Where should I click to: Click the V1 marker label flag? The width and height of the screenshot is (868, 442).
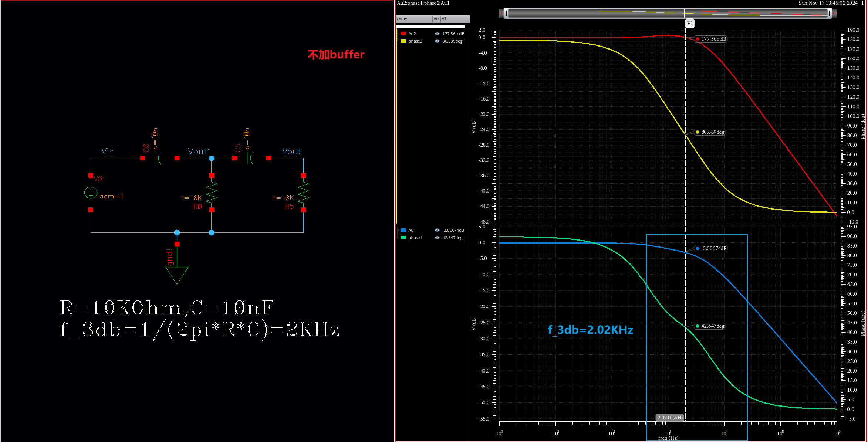(690, 23)
